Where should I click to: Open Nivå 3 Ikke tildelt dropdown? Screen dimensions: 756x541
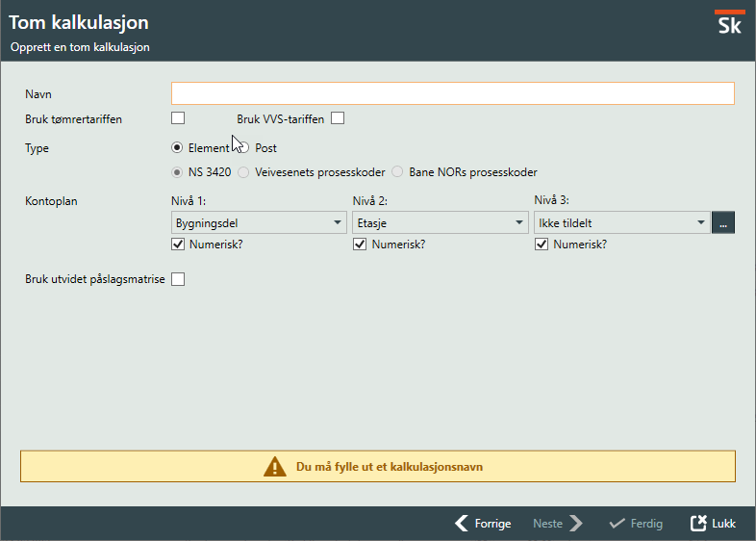pyautogui.click(x=620, y=222)
